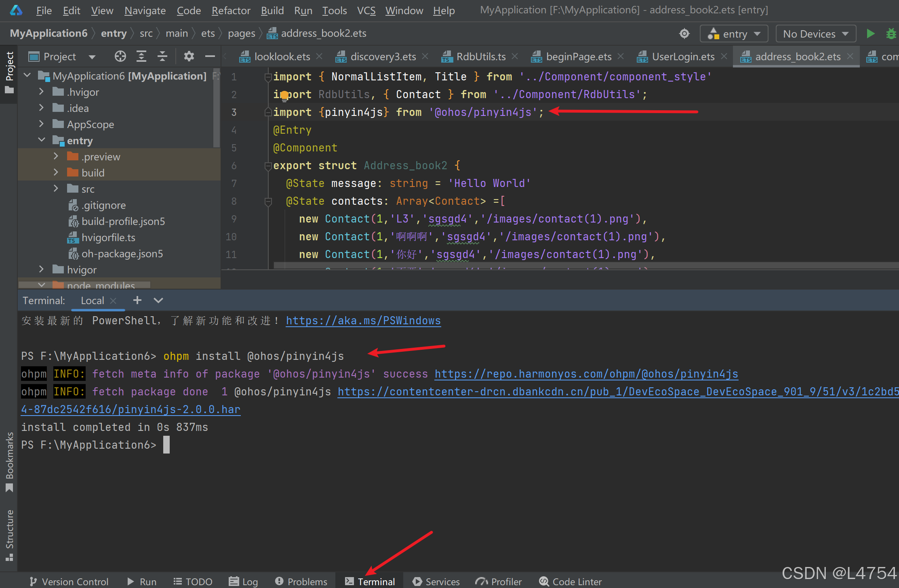Close the Local terminal tab

coord(114,300)
